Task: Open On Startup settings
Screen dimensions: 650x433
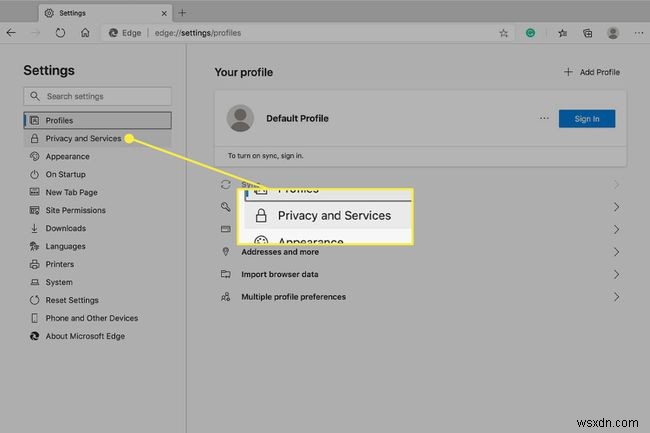Action: click(x=97, y=174)
